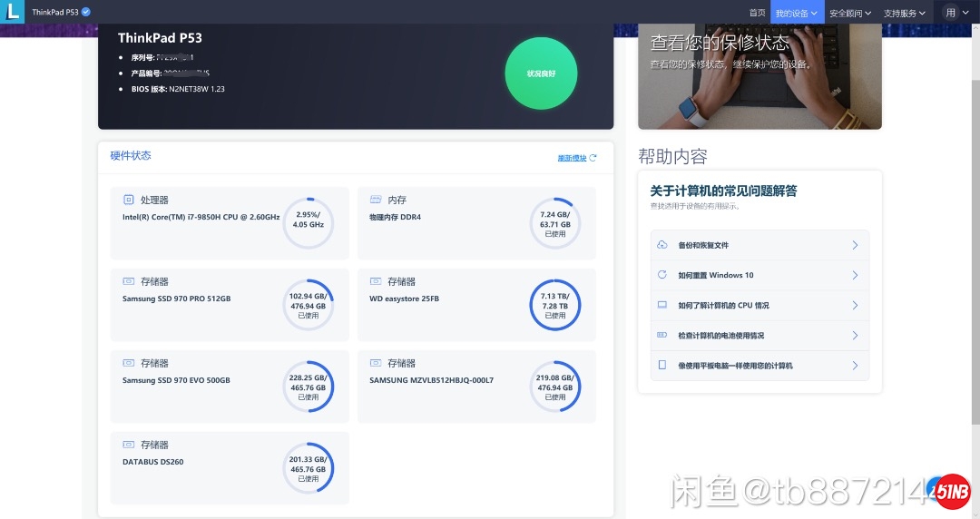Open the user account dropdown labeled 用
Image resolution: width=980 pixels, height=519 pixels.
click(x=957, y=13)
